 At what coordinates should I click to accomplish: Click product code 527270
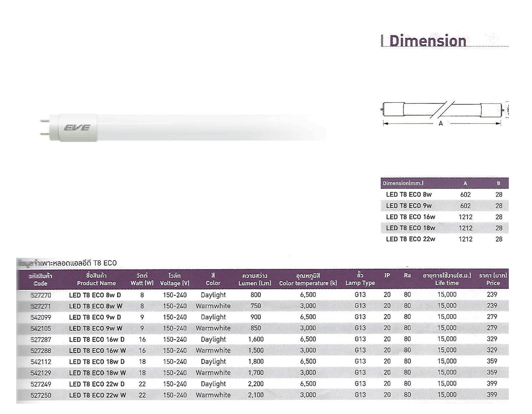41,295
